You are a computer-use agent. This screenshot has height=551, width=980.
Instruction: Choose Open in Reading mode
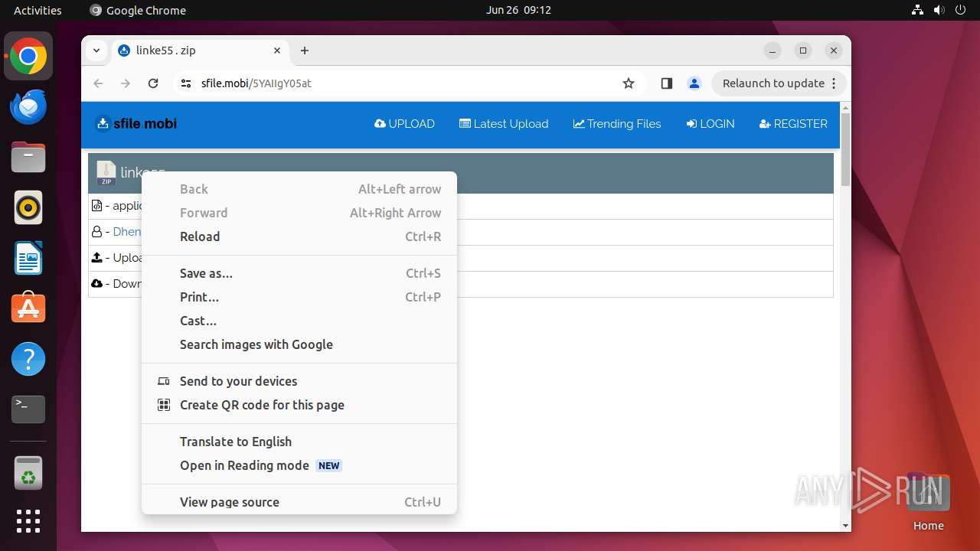click(299, 465)
